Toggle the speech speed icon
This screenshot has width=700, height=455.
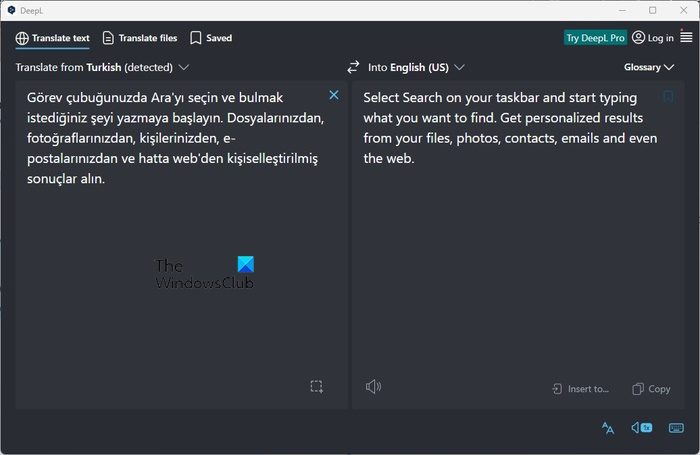point(642,428)
